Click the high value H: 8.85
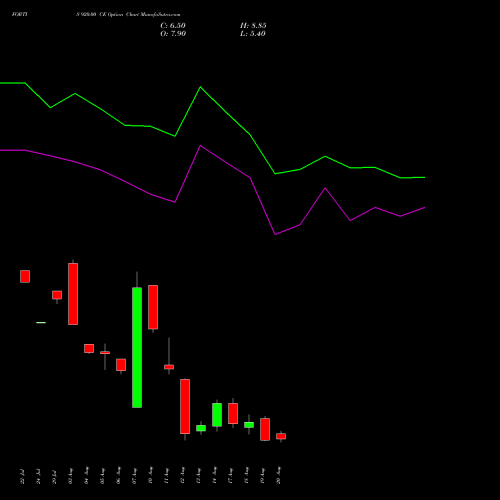The image size is (500, 500). pos(253,26)
